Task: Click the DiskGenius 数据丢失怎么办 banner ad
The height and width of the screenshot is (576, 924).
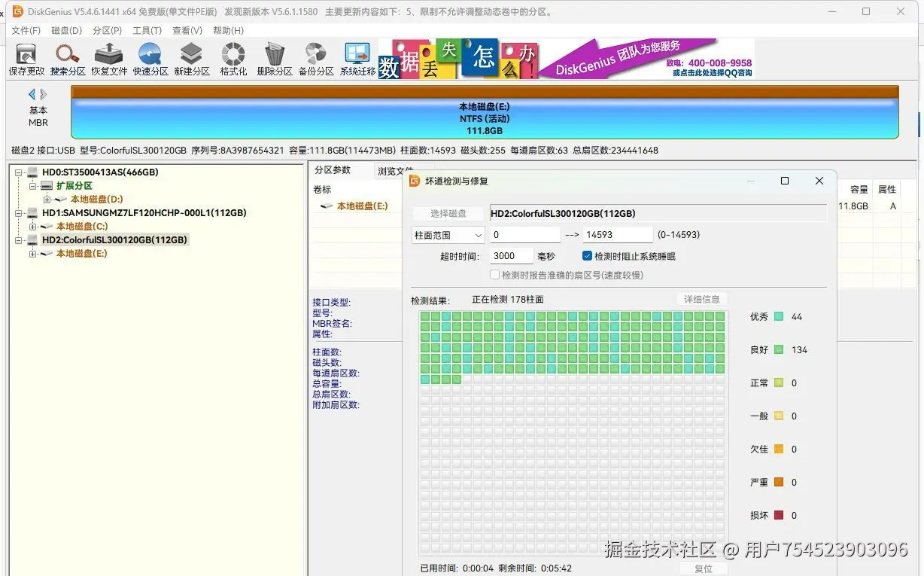Action: pyautogui.click(x=566, y=59)
